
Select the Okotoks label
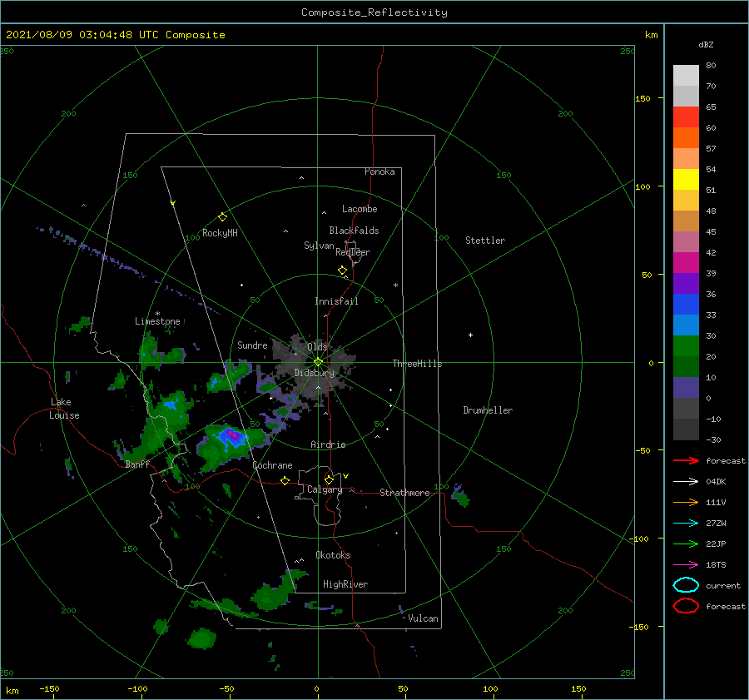click(333, 555)
